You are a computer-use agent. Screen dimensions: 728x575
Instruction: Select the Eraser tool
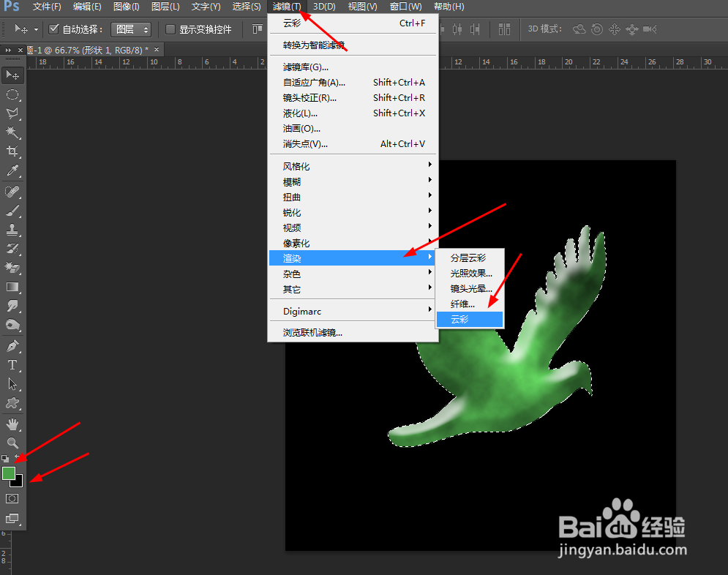point(12,268)
